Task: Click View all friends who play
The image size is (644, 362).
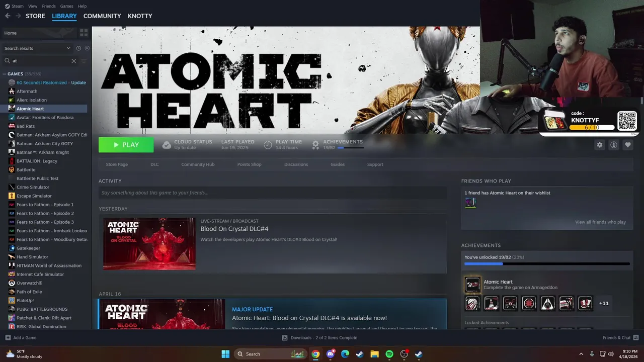Action: 600,222
